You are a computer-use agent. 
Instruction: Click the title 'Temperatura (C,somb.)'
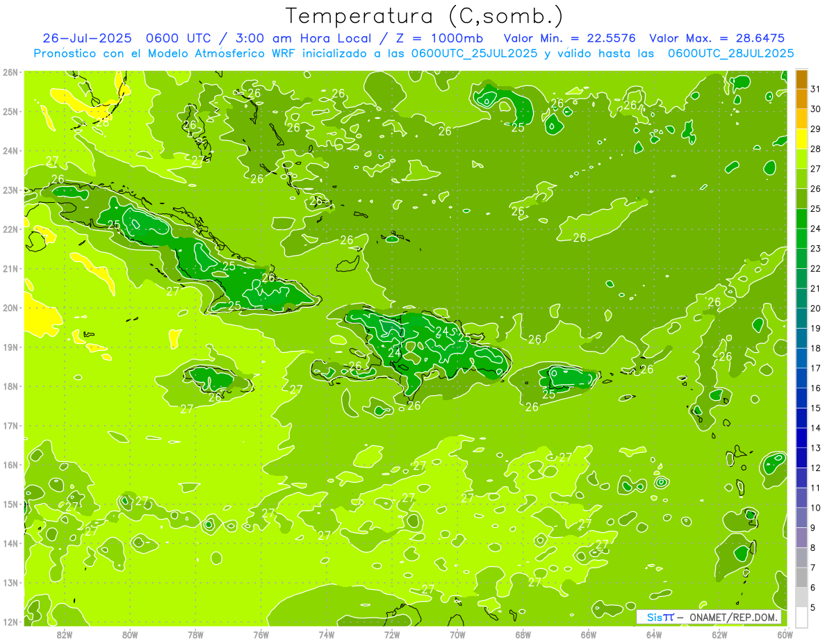(x=425, y=17)
